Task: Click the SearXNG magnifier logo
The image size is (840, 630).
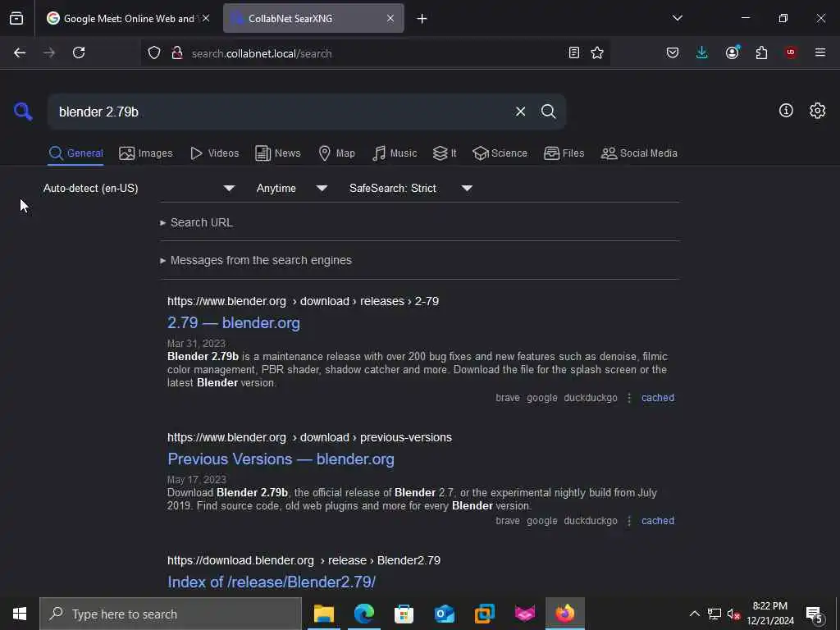Action: coord(23,112)
